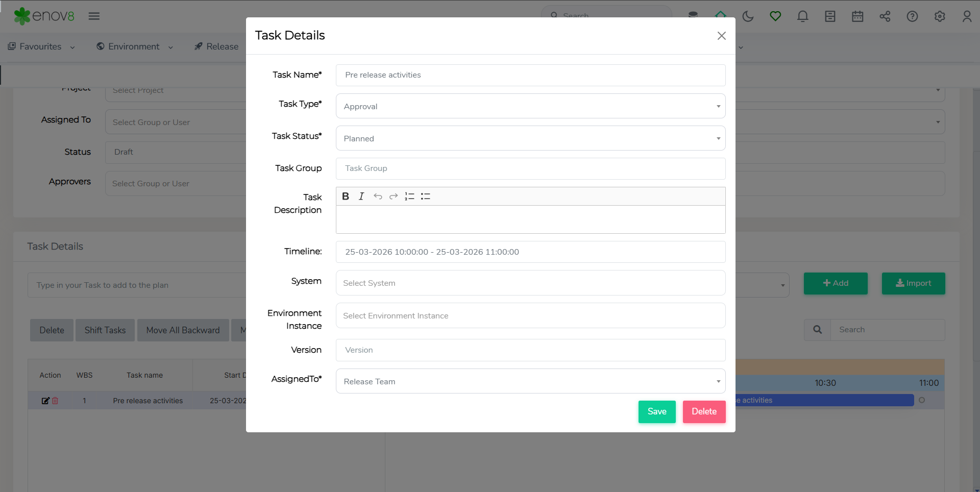Open the notifications bell
This screenshot has width=980, height=492.
802,16
